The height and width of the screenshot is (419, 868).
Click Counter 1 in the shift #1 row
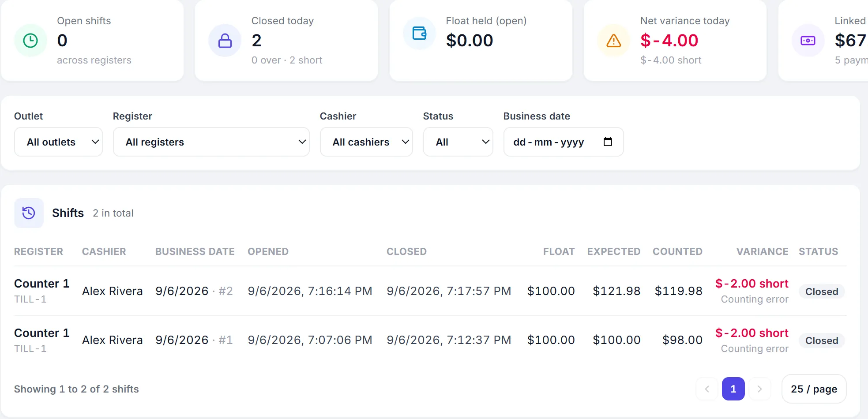[x=42, y=333]
